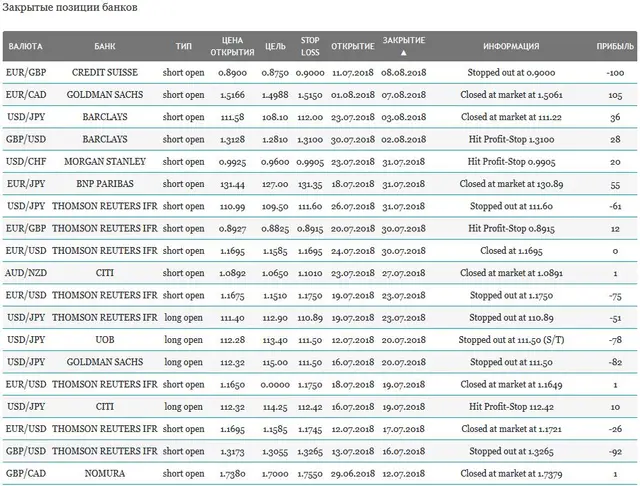
Task: Click 'Closed at market at 1.1649' text
Action: (x=511, y=384)
